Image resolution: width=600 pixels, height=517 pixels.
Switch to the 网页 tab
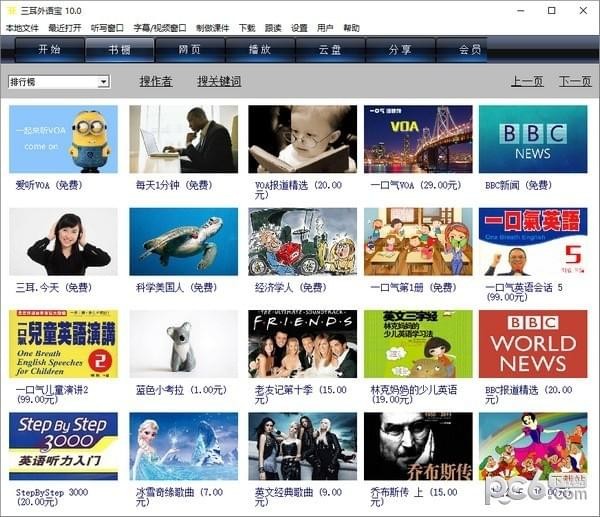click(190, 50)
